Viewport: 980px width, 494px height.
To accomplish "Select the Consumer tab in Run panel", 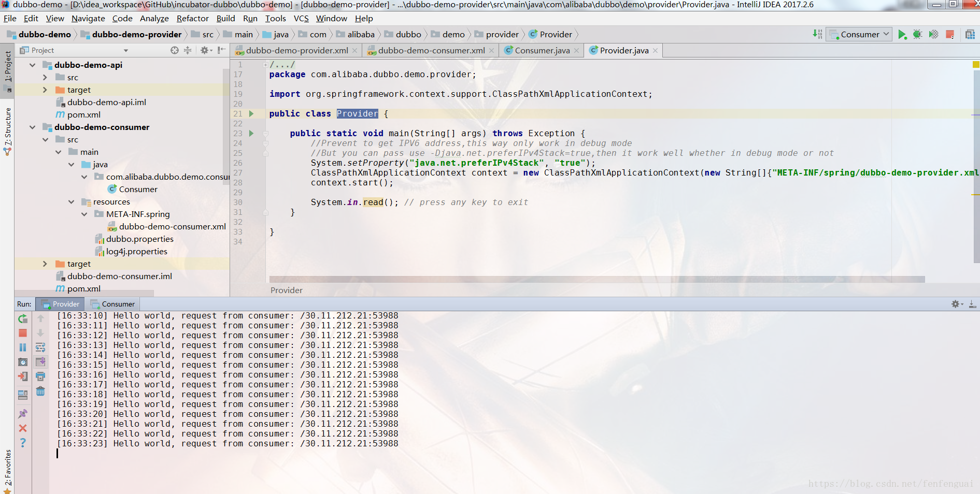I will pyautogui.click(x=112, y=304).
